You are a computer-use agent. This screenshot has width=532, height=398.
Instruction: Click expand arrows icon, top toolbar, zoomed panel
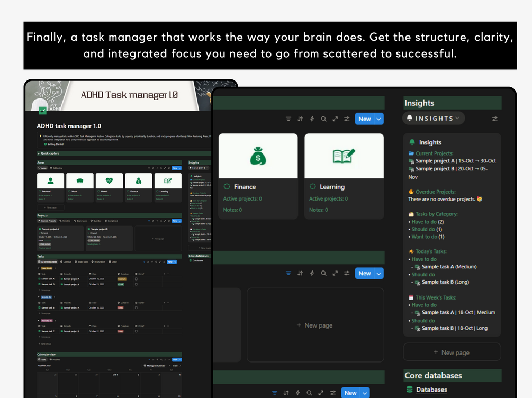pyautogui.click(x=335, y=119)
